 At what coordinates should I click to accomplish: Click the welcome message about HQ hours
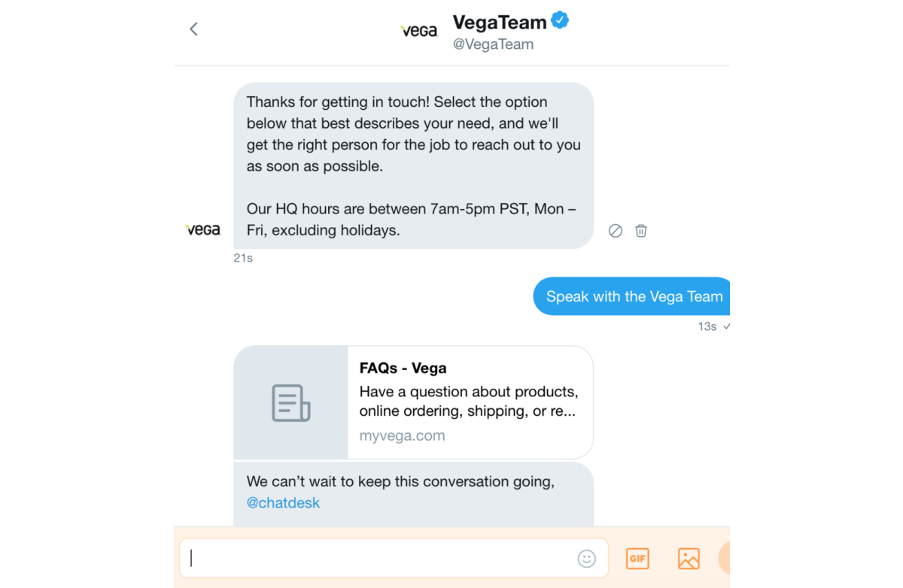[x=413, y=166]
